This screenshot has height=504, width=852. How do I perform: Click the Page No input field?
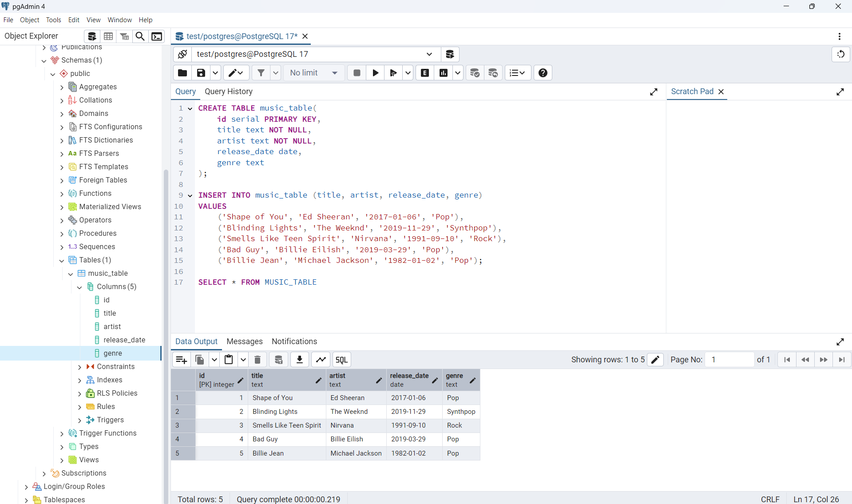[x=729, y=360]
